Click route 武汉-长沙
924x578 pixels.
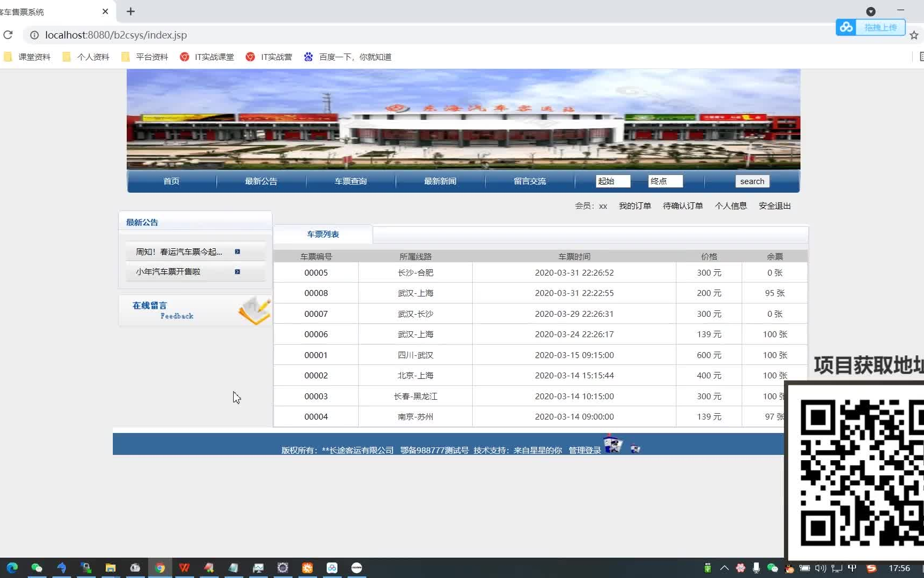(415, 314)
